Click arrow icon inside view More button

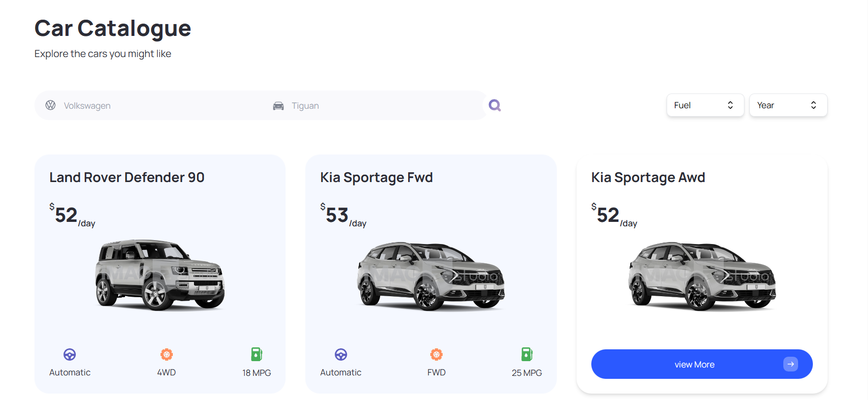(x=790, y=364)
